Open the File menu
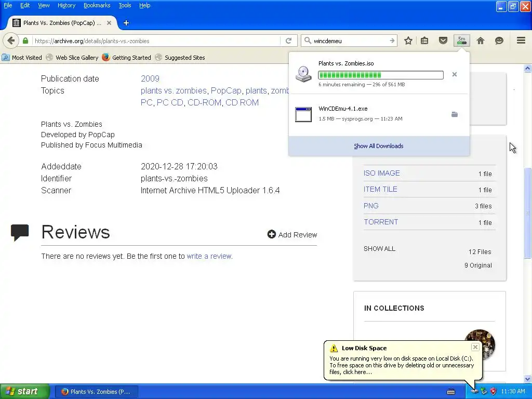Image resolution: width=532 pixels, height=399 pixels. (x=8, y=5)
